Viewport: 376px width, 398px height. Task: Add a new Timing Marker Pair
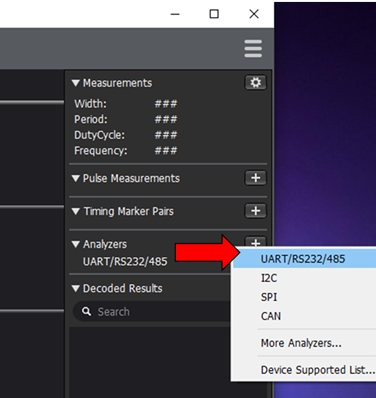click(256, 211)
